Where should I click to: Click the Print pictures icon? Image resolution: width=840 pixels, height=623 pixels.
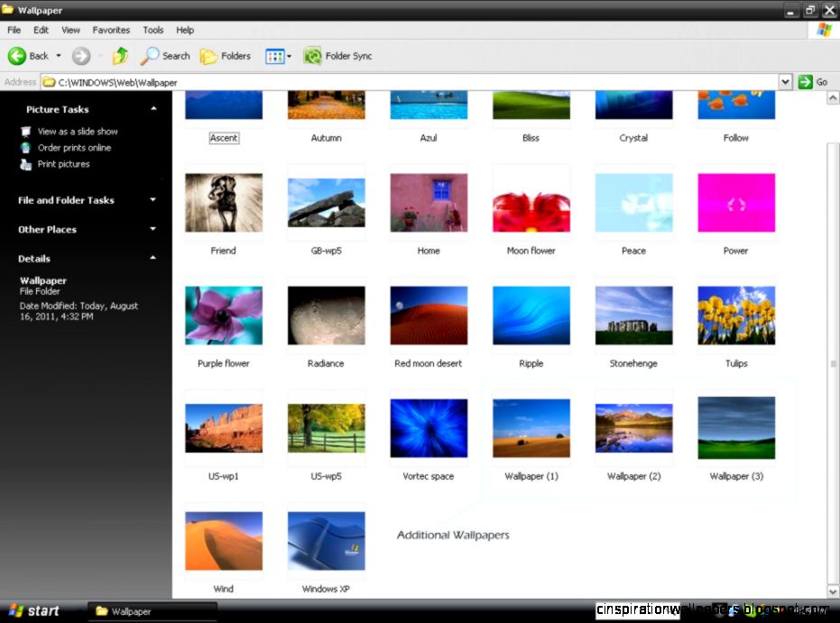pyautogui.click(x=27, y=164)
